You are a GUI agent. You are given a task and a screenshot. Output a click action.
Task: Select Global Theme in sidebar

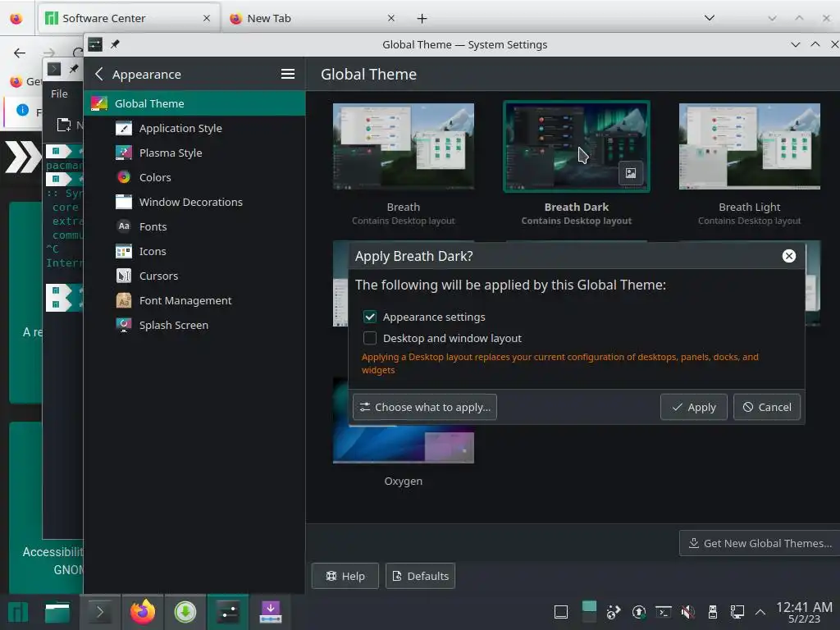point(194,103)
